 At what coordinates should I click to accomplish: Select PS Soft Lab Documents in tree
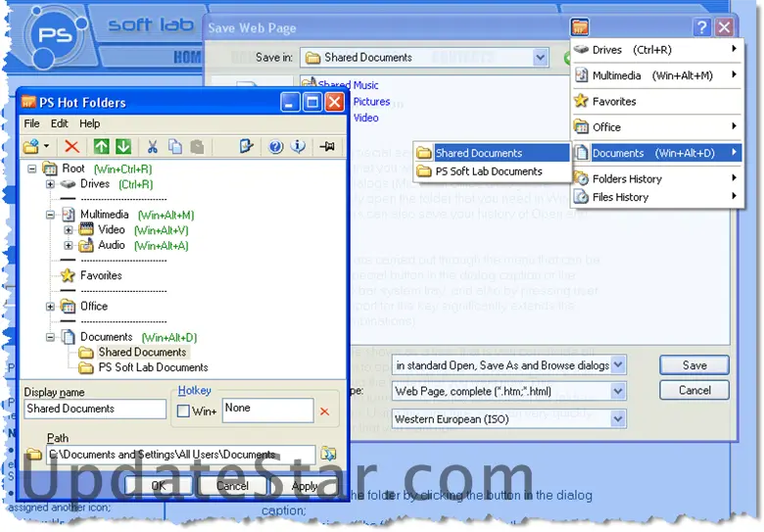[x=144, y=367]
